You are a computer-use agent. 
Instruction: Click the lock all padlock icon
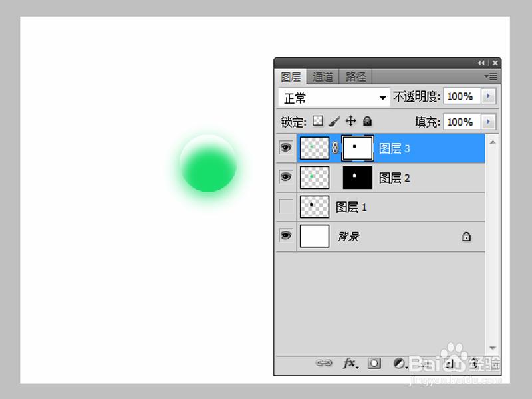[367, 121]
